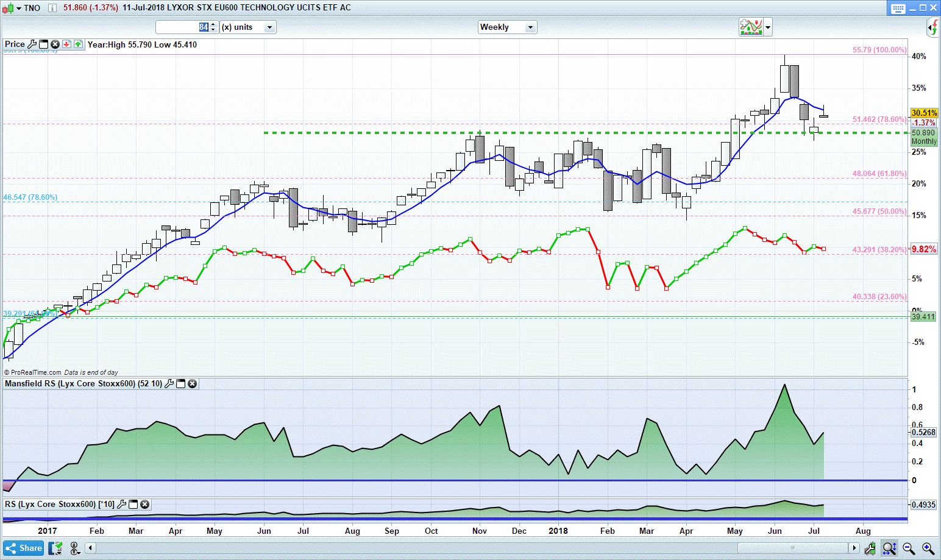Image resolution: width=941 pixels, height=560 pixels.
Task: Click the candlestick chart style icon
Action: [8, 8]
